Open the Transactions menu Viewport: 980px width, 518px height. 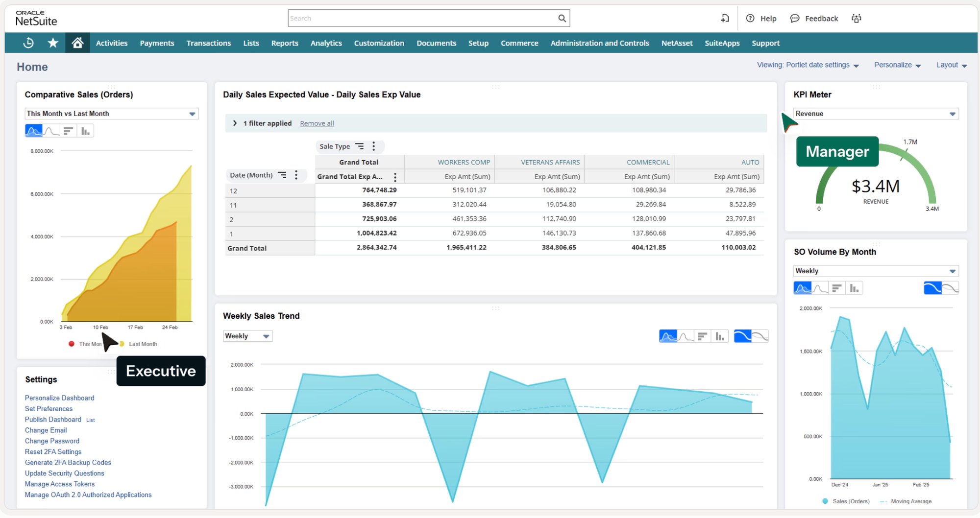click(x=208, y=43)
